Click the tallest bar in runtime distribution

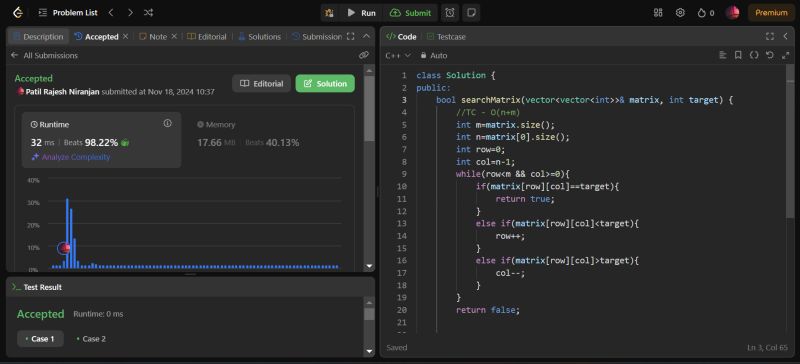67,233
